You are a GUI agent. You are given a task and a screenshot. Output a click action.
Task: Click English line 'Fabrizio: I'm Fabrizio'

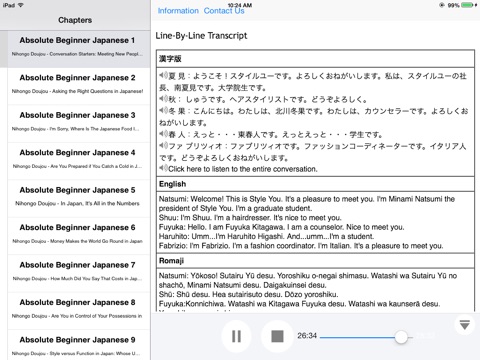click(301, 246)
